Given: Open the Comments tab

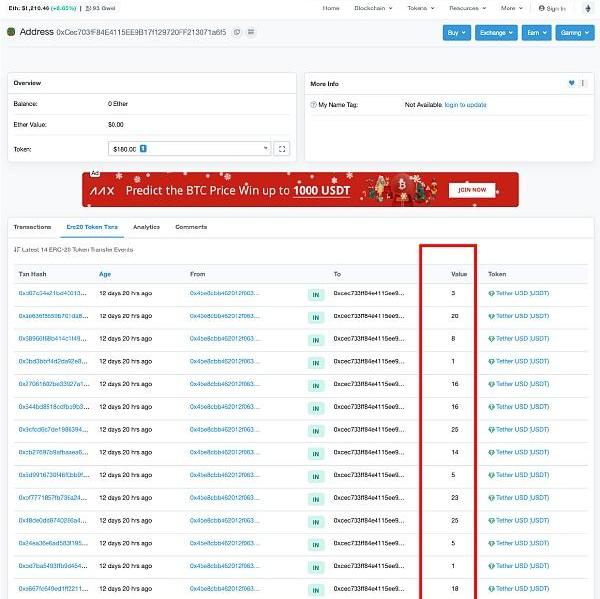Looking at the screenshot, I should [191, 227].
